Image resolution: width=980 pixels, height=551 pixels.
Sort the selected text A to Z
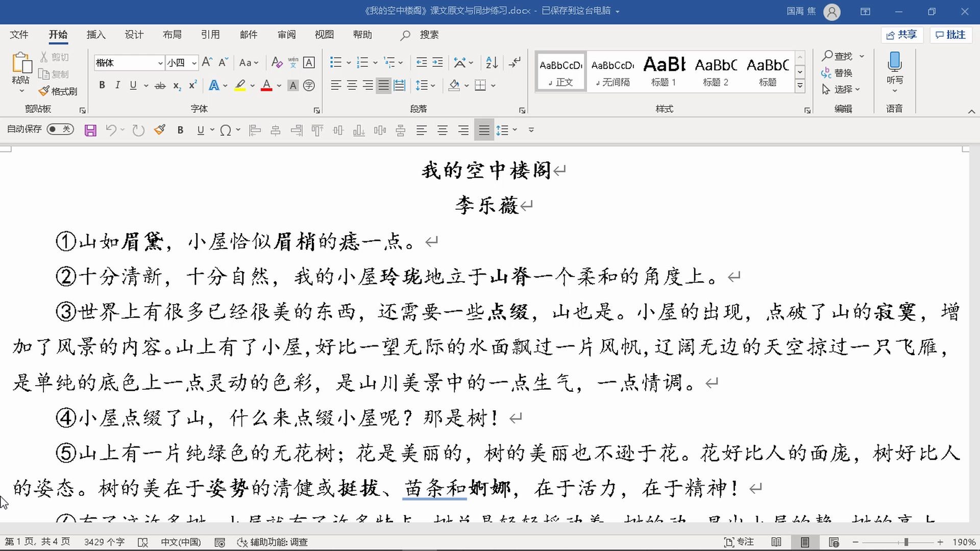[492, 62]
